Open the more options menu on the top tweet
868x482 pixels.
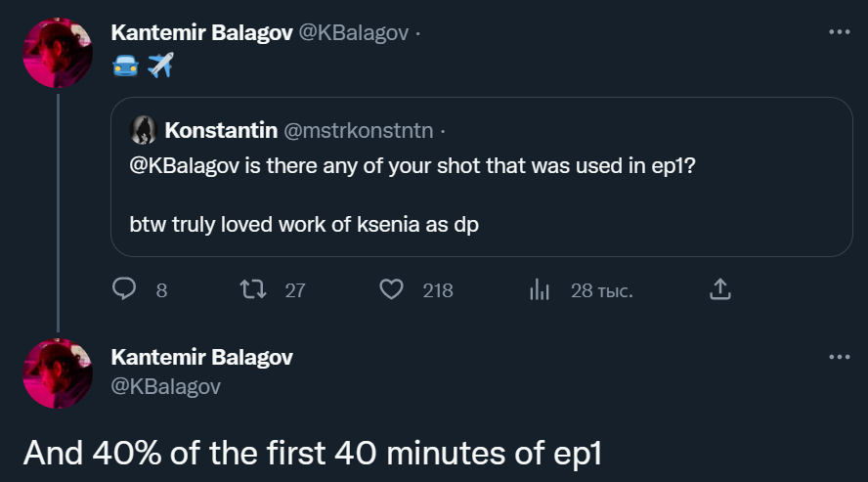839,32
